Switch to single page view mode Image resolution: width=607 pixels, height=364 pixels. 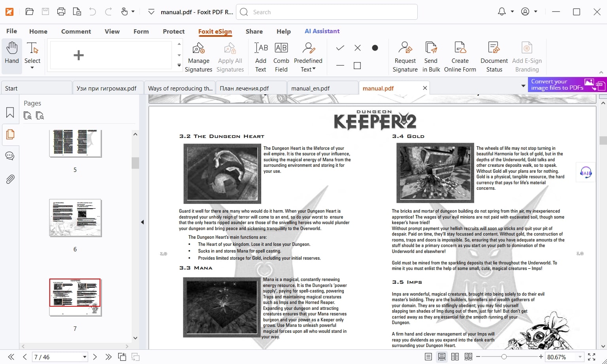point(428,357)
